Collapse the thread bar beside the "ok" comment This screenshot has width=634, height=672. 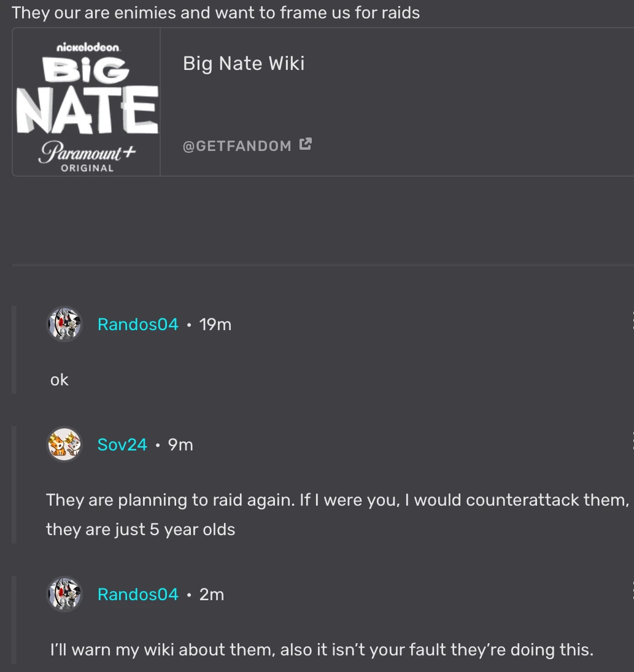14,350
